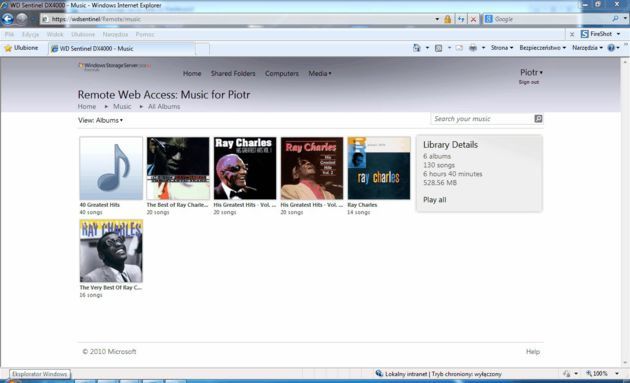Click Home in the breadcrumb trail
Viewport: 630px width, 383px height.
point(87,107)
